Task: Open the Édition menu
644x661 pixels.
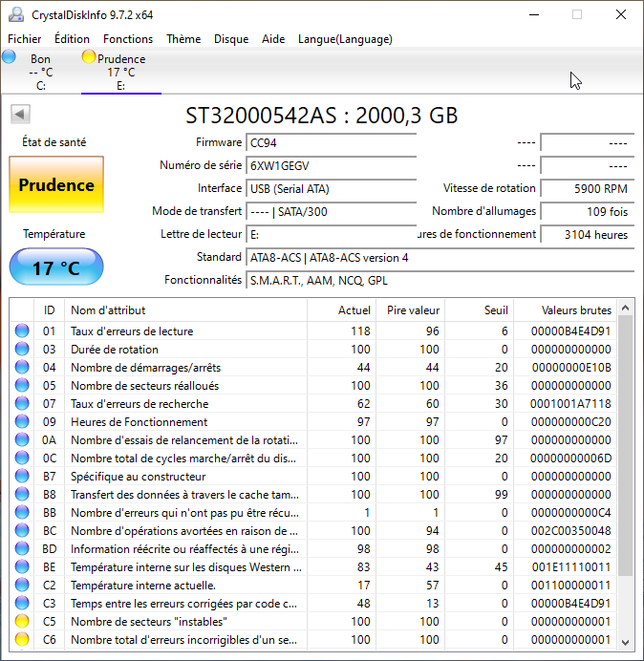Action: [72, 39]
